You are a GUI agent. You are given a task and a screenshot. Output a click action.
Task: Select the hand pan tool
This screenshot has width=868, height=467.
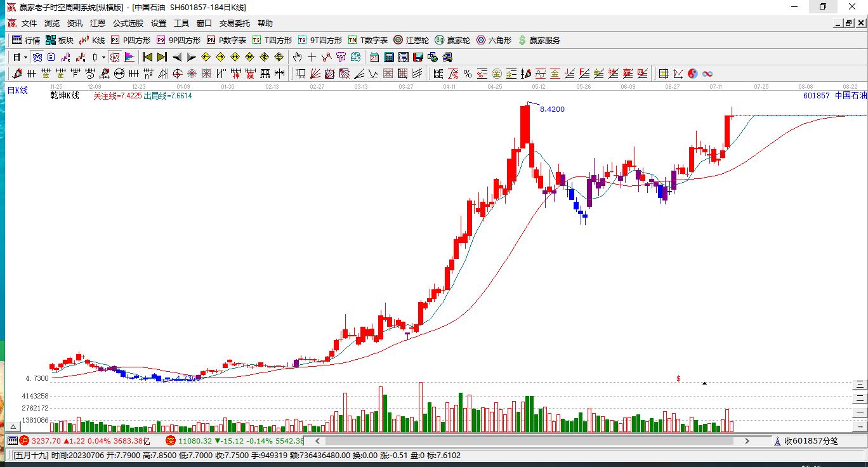coord(297,57)
